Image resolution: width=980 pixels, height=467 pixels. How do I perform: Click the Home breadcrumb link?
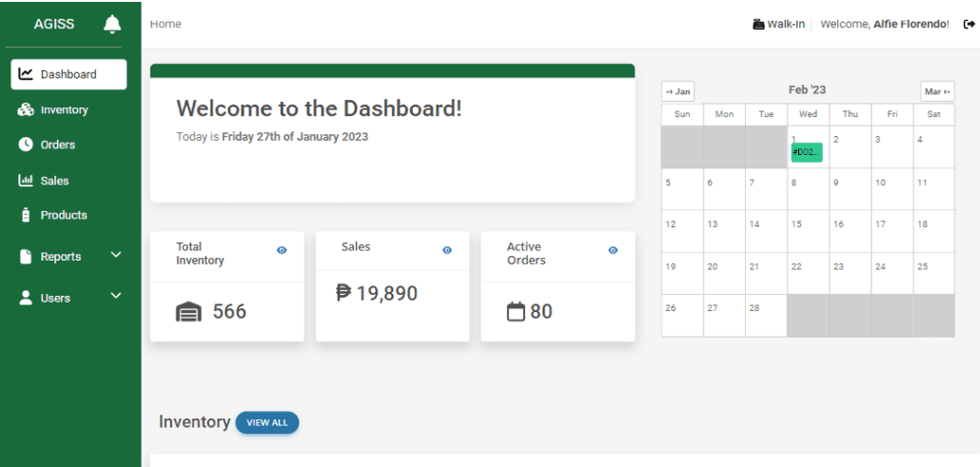[x=166, y=25]
